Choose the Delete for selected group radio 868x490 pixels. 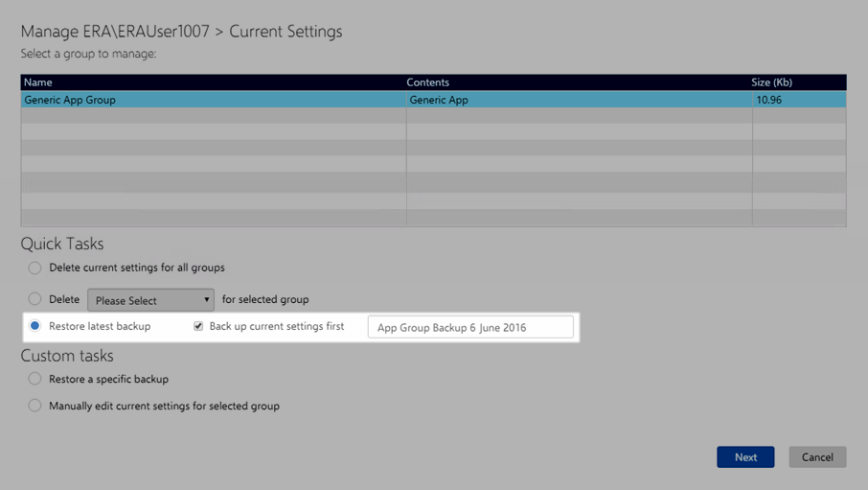click(35, 299)
